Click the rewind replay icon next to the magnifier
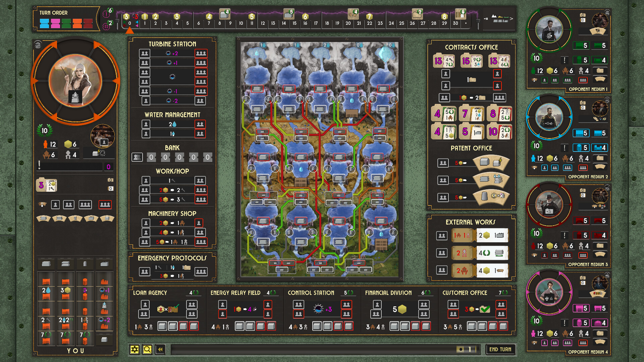 coord(160,349)
